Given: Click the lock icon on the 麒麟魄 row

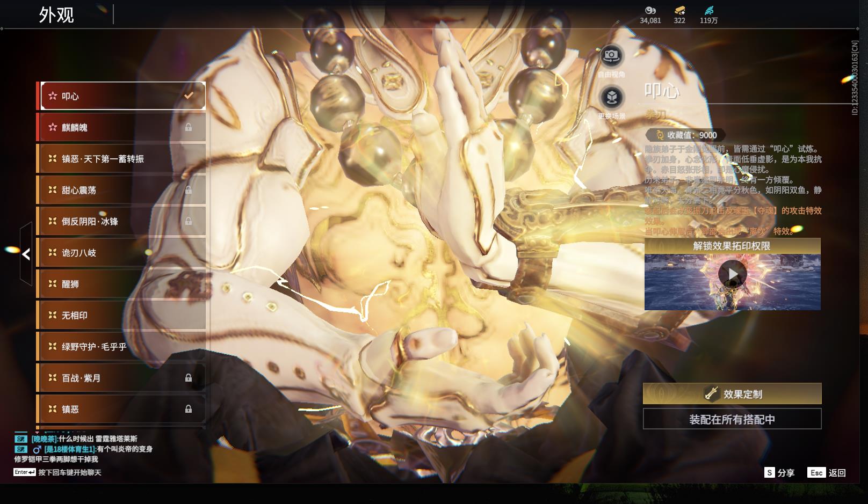Looking at the screenshot, I should [x=189, y=127].
